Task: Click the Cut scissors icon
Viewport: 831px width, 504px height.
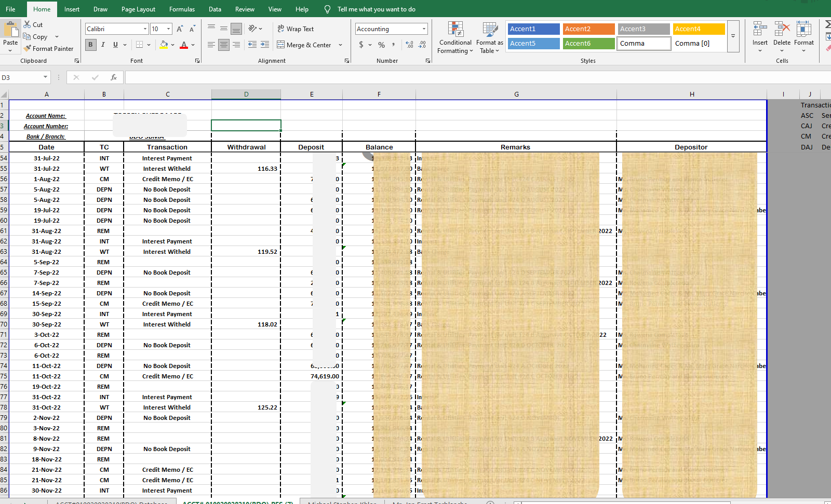Action: pos(27,24)
